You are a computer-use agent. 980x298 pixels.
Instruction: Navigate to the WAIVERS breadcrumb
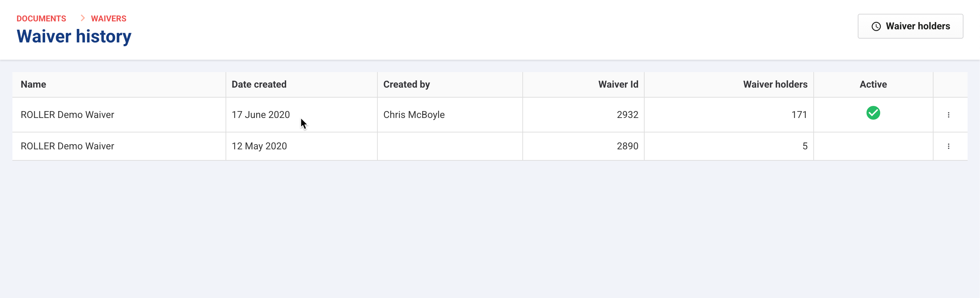click(x=108, y=18)
